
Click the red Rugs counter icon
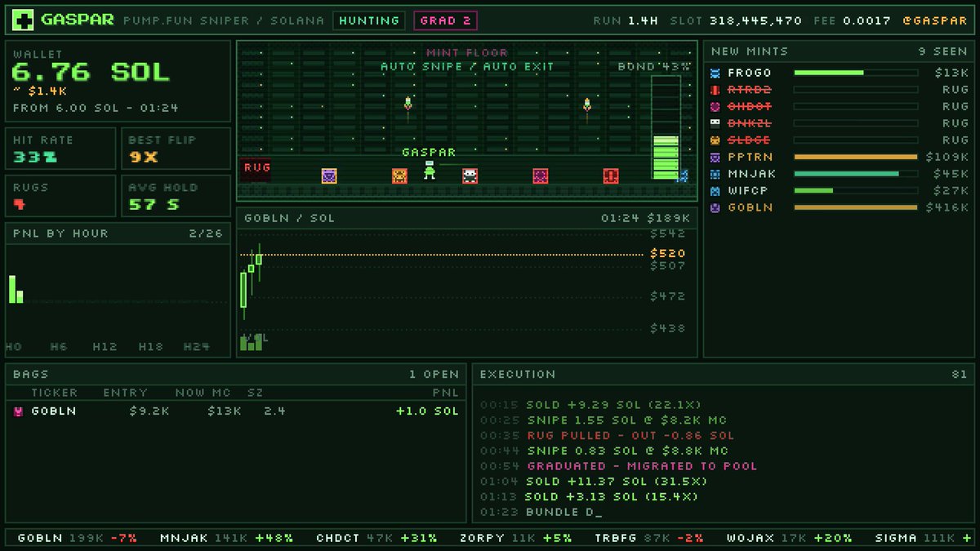point(19,204)
